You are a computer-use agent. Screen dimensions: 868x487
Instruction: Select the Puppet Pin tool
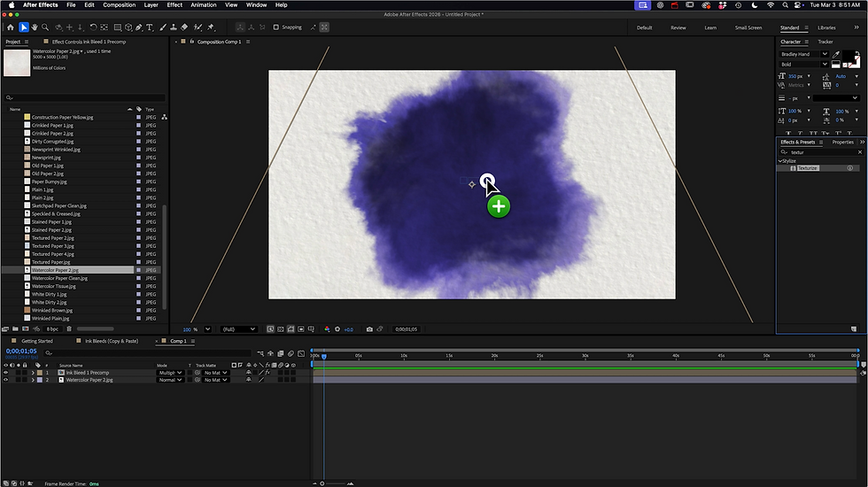211,27
